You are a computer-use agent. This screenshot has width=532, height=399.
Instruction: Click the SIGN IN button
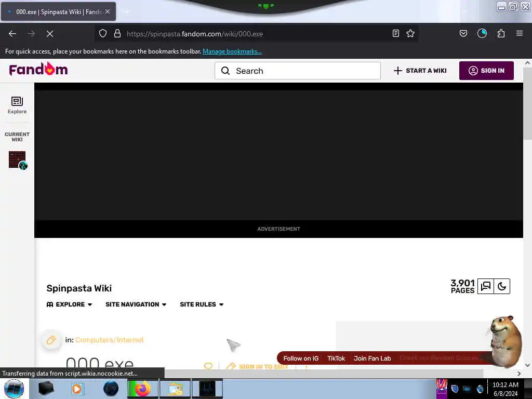[x=486, y=71]
